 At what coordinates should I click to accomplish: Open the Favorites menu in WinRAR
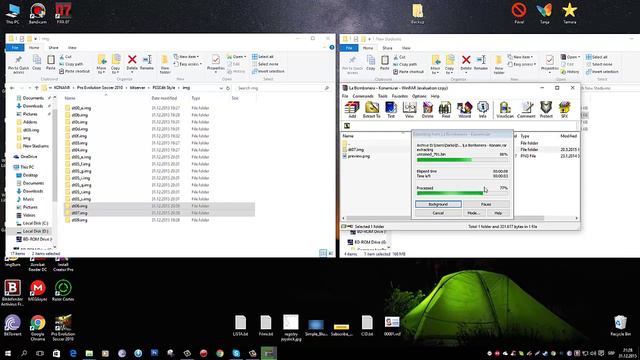click(x=400, y=96)
